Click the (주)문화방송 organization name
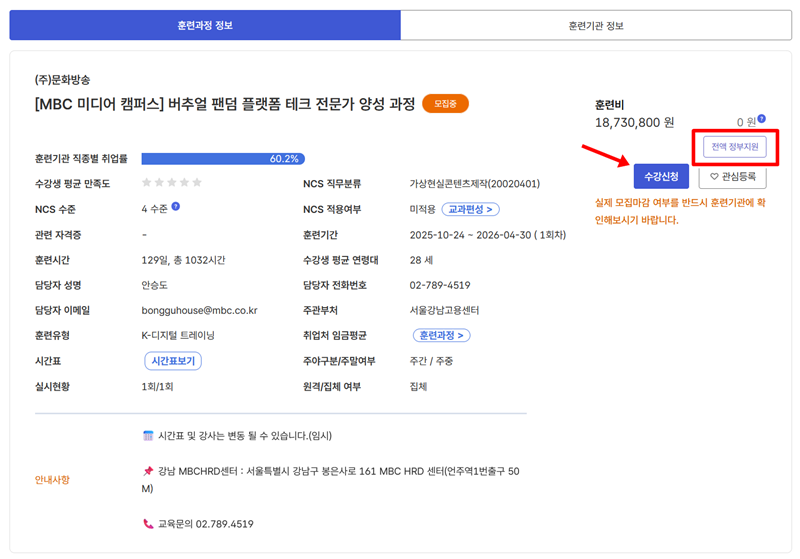The image size is (800, 559). 62,80
